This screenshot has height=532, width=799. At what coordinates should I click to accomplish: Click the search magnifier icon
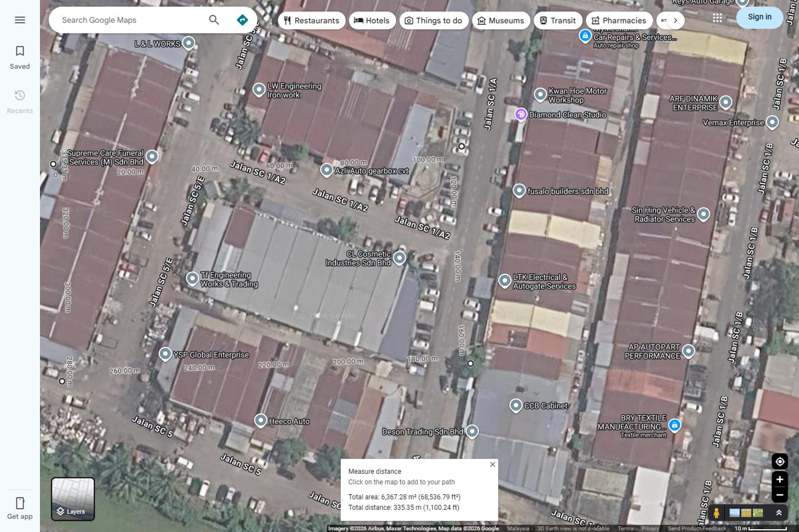tap(214, 20)
